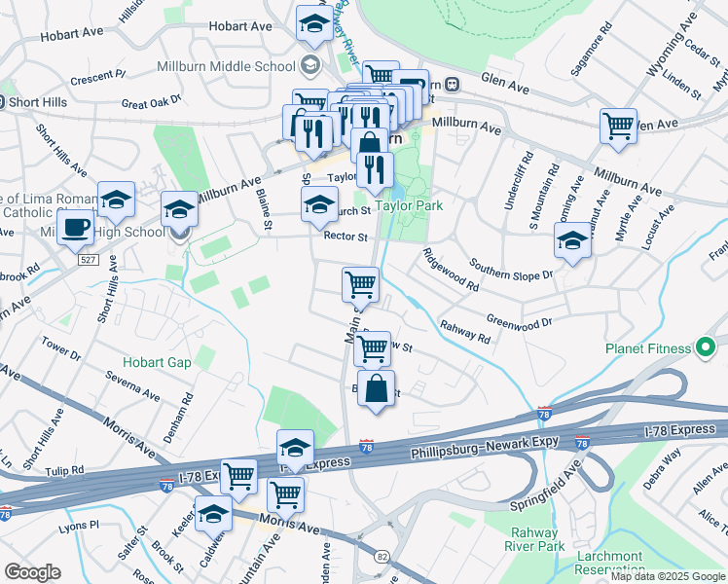Click the coffee cup marker near Millburn High School
728x584 pixels.
point(76,231)
